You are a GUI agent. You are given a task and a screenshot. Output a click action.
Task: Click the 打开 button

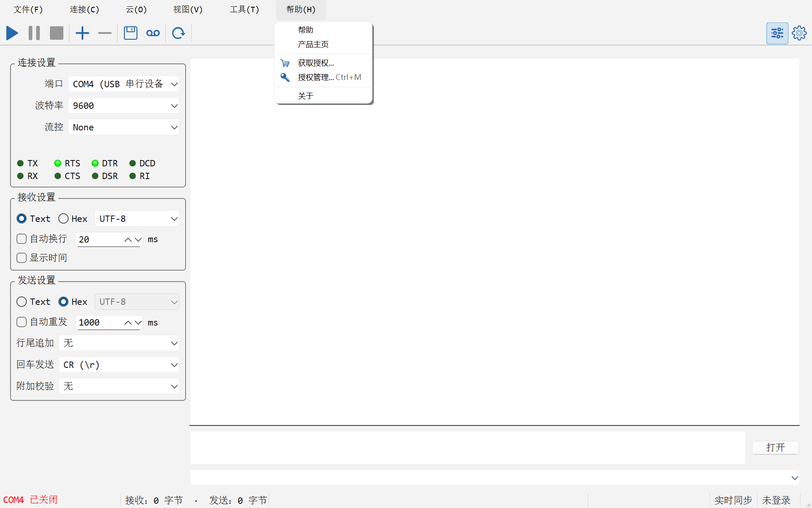pyautogui.click(x=775, y=447)
